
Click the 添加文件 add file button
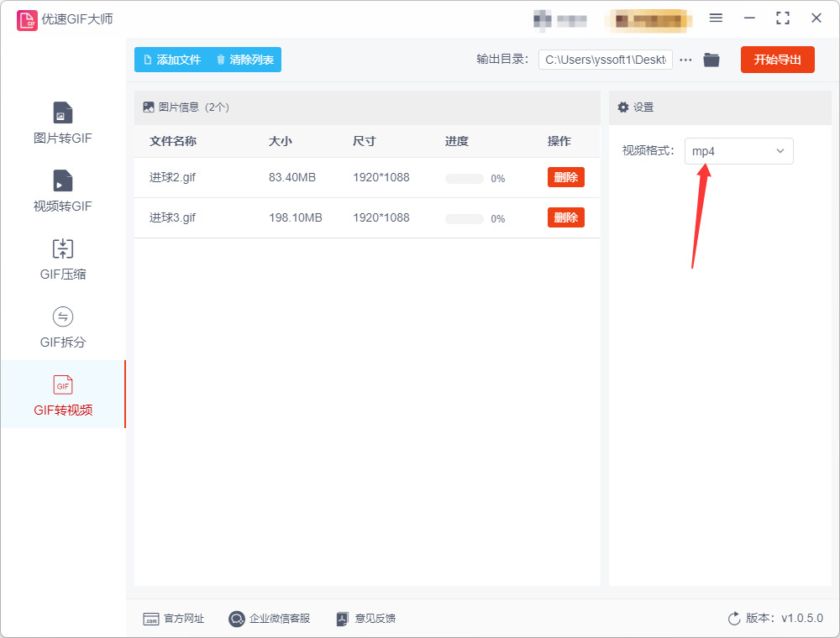click(172, 60)
